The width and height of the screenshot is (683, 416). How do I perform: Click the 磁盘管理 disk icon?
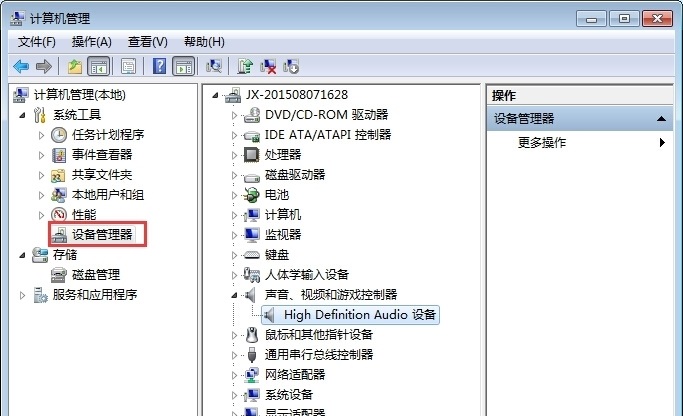[59, 275]
